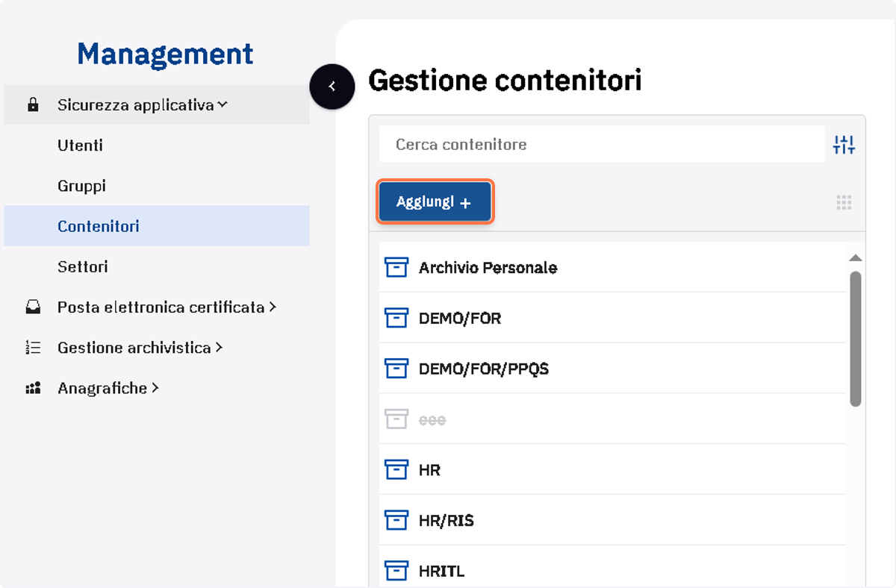Click the archive box icon for HR/RIS
Viewport: 896px width, 588px height.
click(396, 521)
